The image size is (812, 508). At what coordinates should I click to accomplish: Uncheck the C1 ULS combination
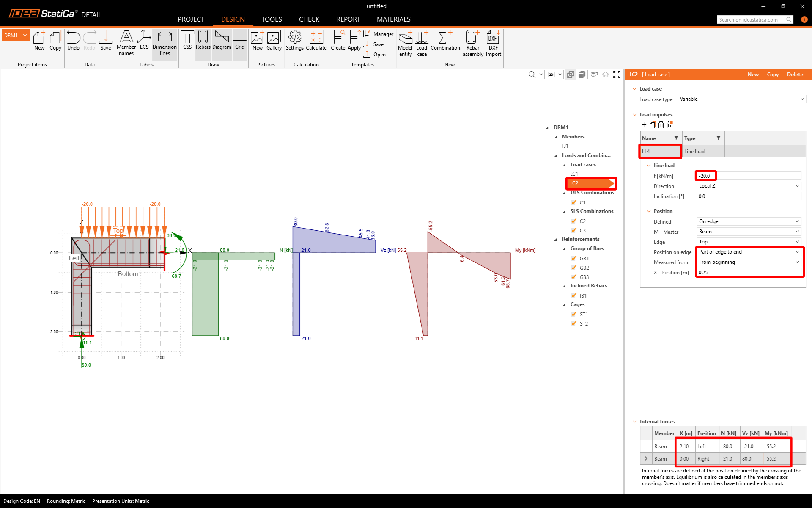(x=574, y=202)
